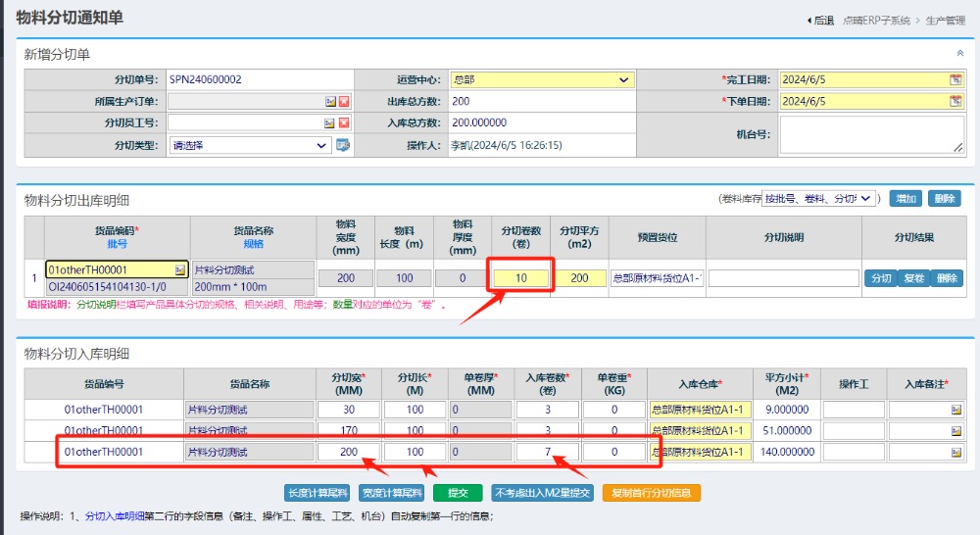Expand the 分切类型 请选择 dropdown
The height and width of the screenshot is (535, 980).
(x=250, y=145)
